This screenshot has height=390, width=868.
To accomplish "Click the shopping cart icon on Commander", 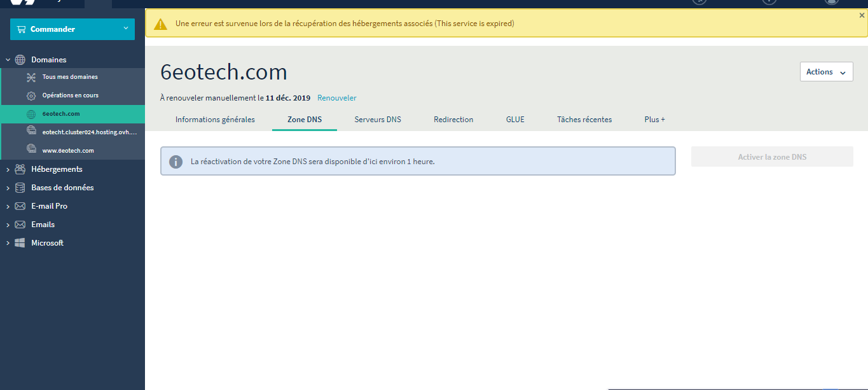I will pyautogui.click(x=22, y=29).
